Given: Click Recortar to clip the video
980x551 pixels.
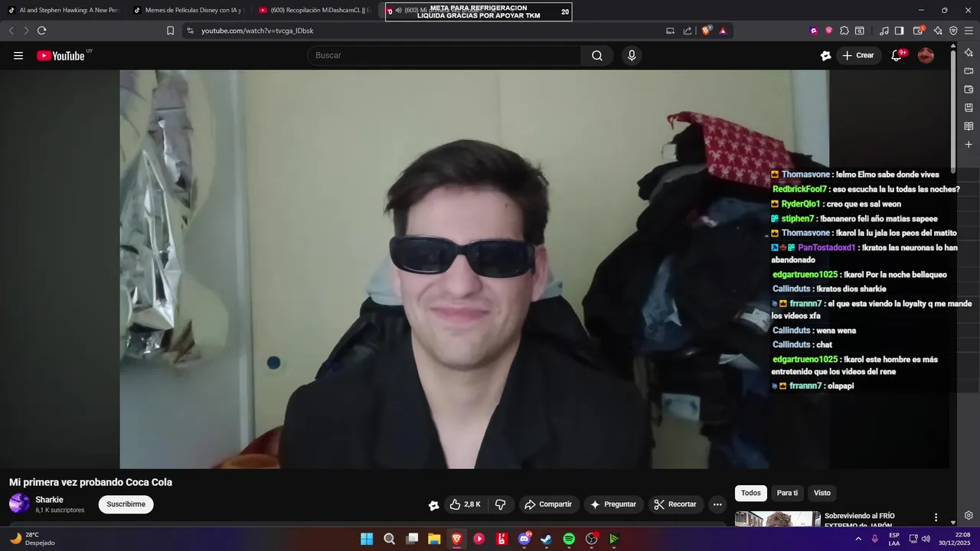Looking at the screenshot, I should click(675, 504).
